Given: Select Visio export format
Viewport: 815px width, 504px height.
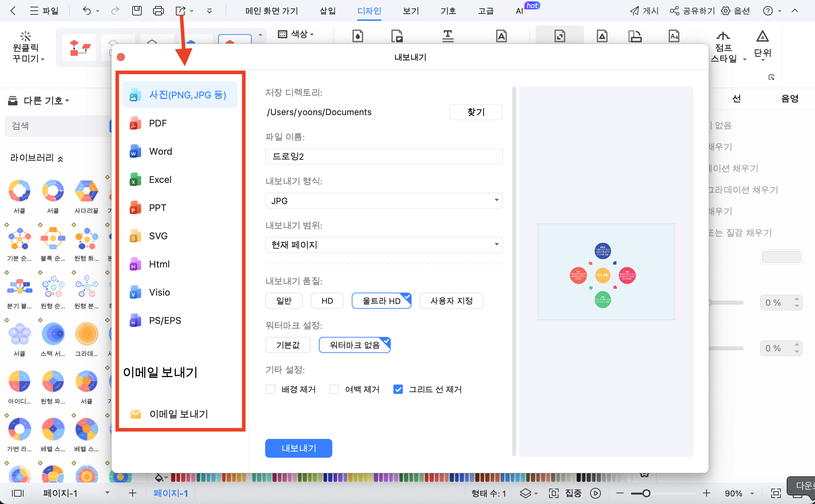Looking at the screenshot, I should 160,292.
